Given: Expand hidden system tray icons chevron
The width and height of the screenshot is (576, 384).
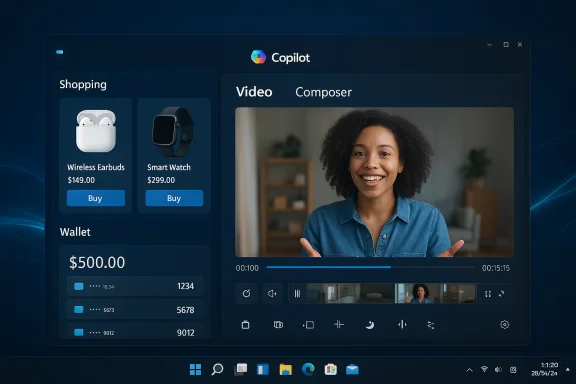Looking at the screenshot, I should (469, 370).
